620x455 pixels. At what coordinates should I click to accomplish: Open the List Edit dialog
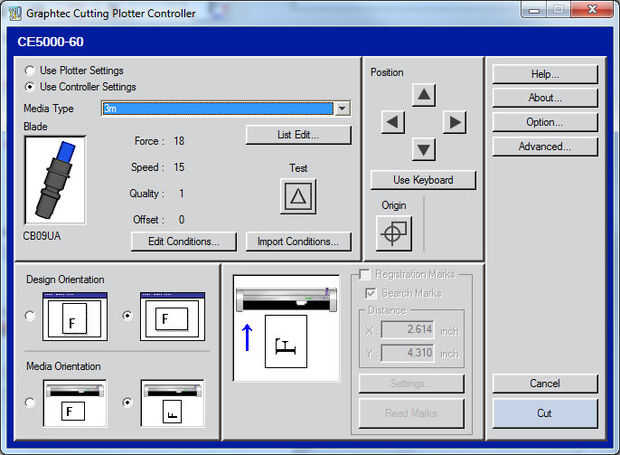coord(298,135)
